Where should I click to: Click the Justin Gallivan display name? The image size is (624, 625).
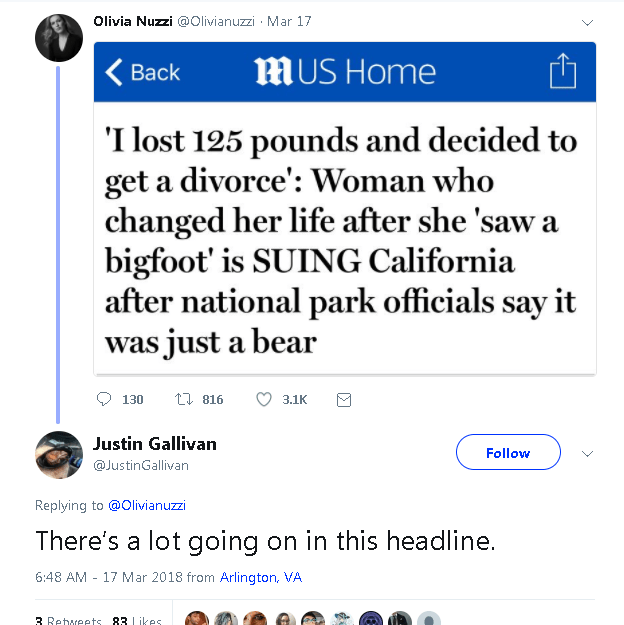(x=155, y=443)
